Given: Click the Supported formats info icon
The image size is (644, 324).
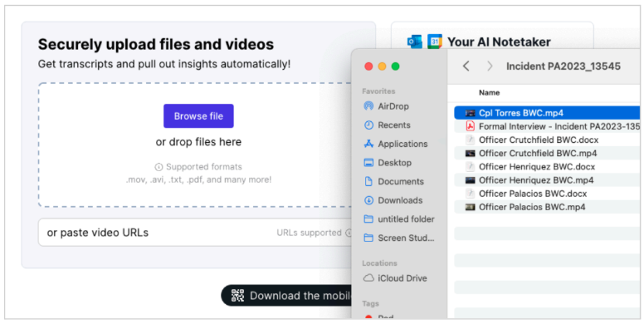Looking at the screenshot, I should tap(159, 167).
